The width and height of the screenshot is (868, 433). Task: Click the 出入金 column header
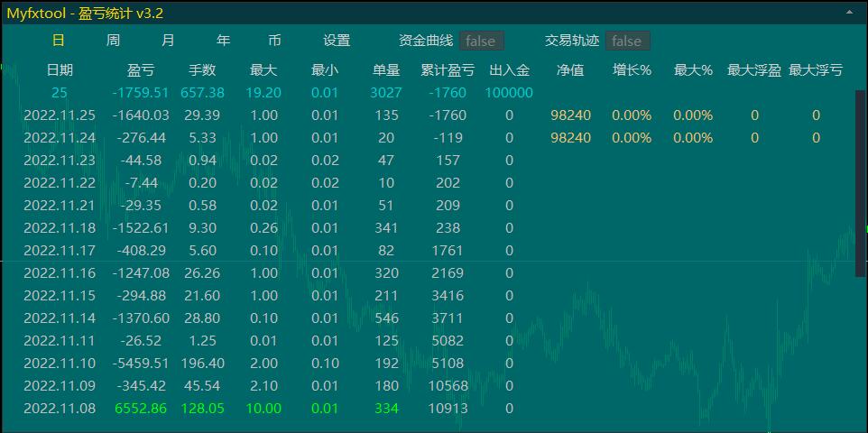[x=509, y=70]
